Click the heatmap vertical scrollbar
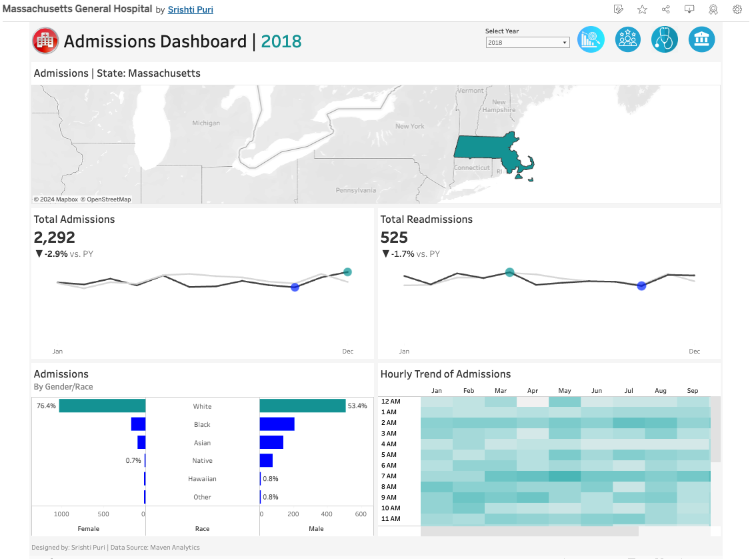The image size is (756, 559). click(x=715, y=430)
